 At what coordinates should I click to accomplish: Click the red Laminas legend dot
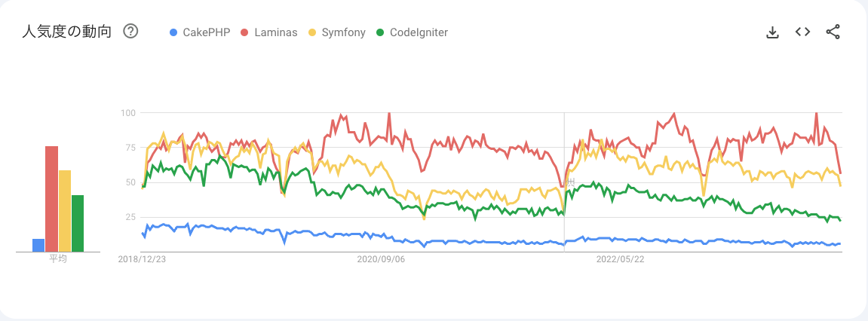pos(245,32)
